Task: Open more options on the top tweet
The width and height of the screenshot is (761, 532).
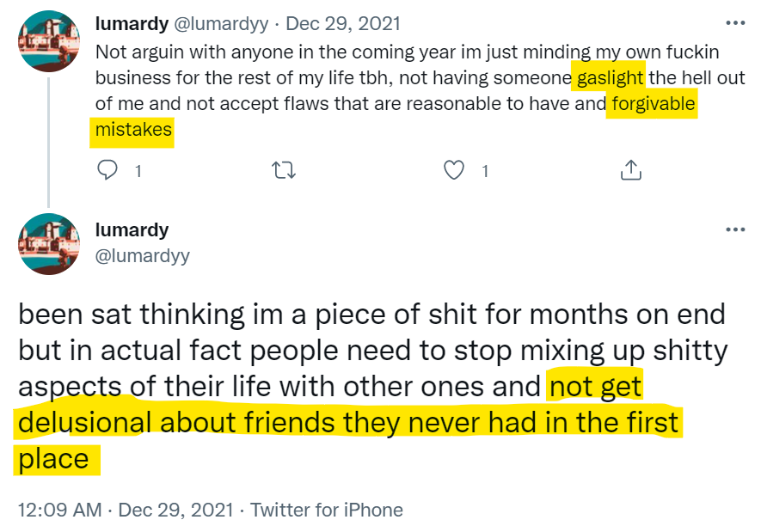Action: point(735,23)
